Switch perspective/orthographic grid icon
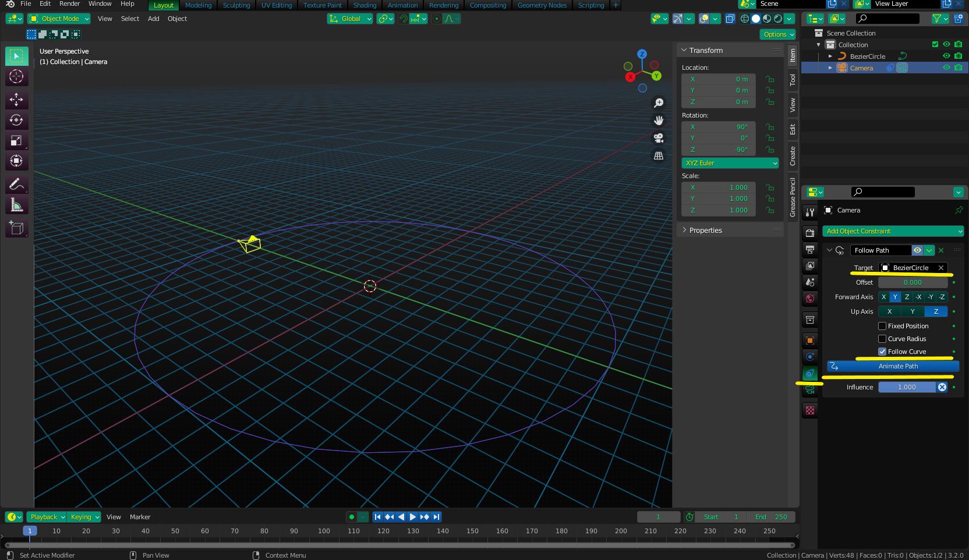 [659, 156]
